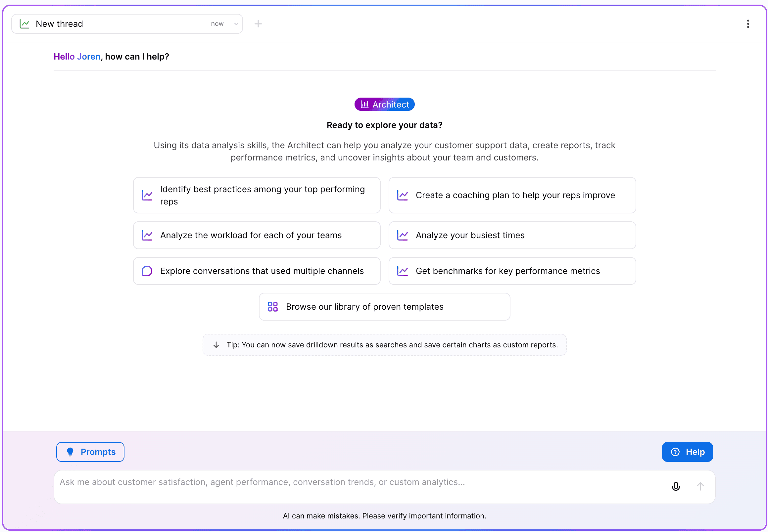The height and width of the screenshot is (532, 768).
Task: Click the down arrow icon in the tip
Action: [216, 345]
